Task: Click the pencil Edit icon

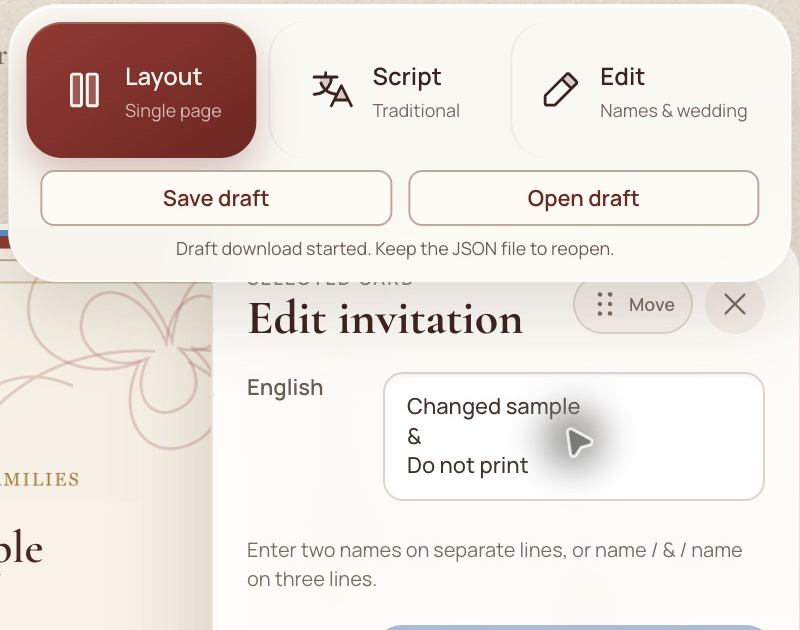Action: pyautogui.click(x=560, y=90)
